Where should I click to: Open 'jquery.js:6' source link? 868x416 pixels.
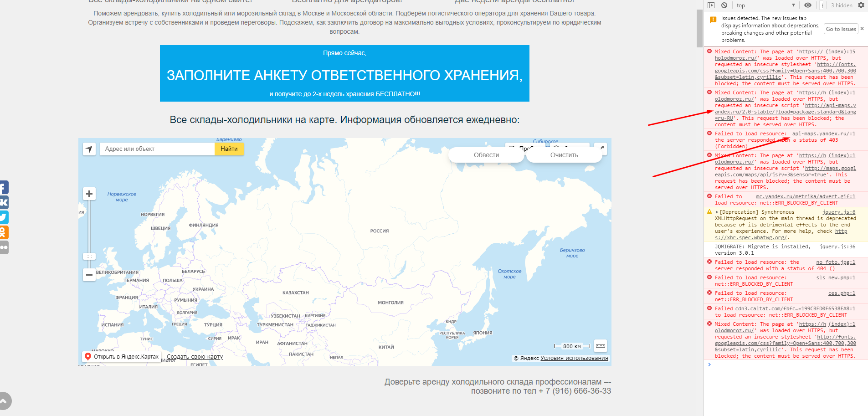(x=839, y=212)
